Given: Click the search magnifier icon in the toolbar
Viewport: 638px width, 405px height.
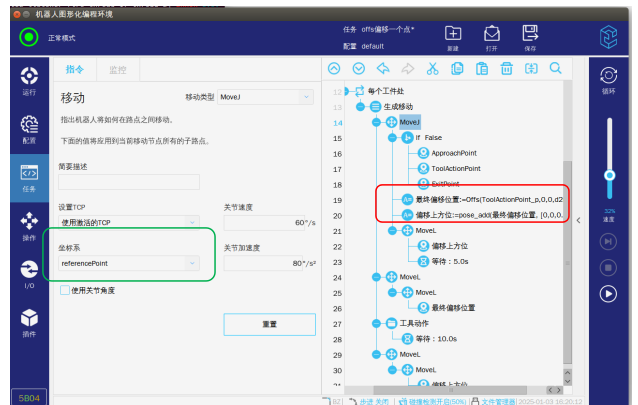Looking at the screenshot, I should click(x=555, y=69).
